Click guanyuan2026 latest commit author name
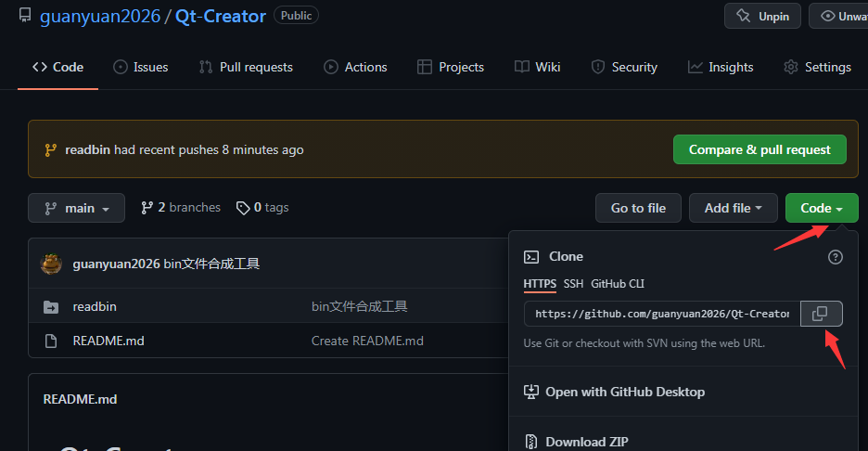 (116, 264)
